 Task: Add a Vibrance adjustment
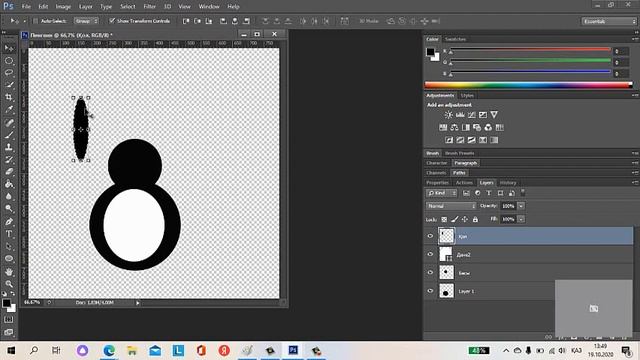[x=494, y=115]
